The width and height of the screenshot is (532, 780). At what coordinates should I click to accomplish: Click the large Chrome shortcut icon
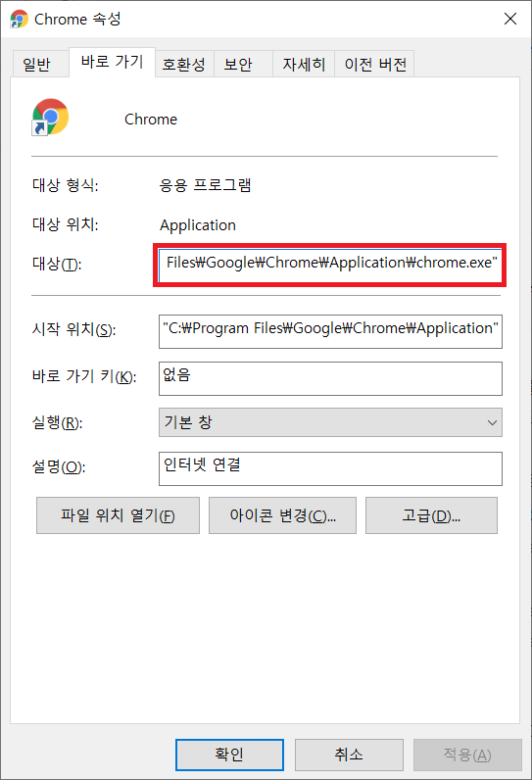[50, 117]
